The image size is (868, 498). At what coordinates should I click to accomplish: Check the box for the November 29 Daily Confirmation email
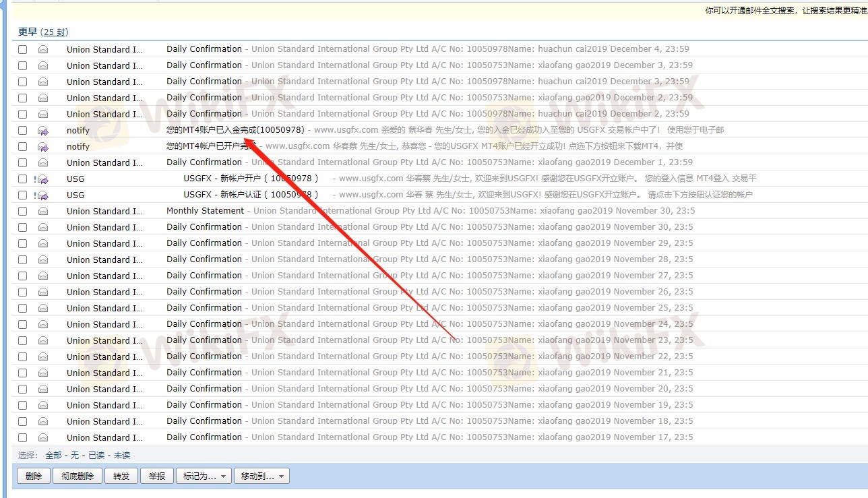pos(23,243)
